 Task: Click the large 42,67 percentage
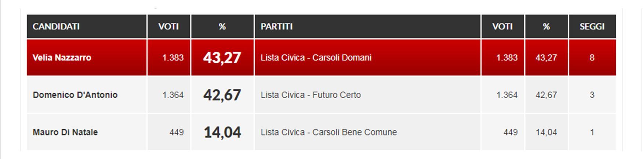[x=222, y=95]
